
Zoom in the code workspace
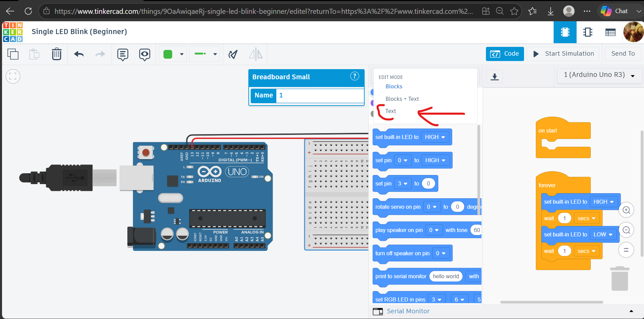pyautogui.click(x=626, y=210)
